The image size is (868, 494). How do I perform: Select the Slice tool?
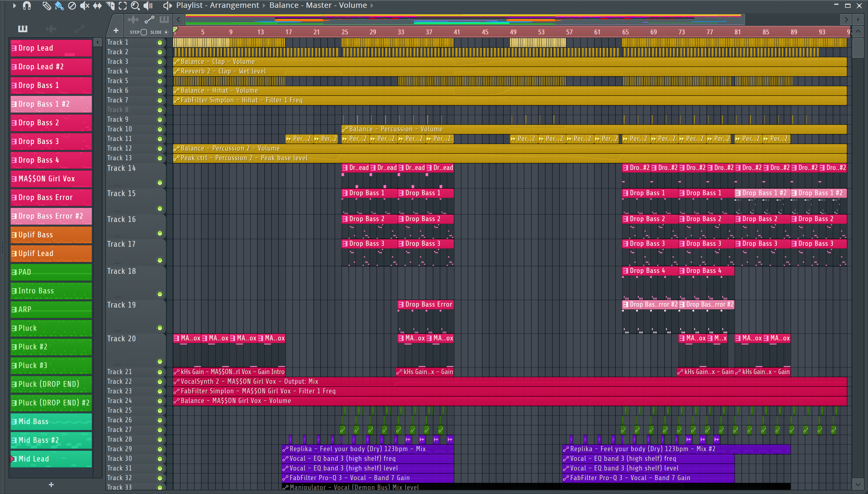pos(110,5)
